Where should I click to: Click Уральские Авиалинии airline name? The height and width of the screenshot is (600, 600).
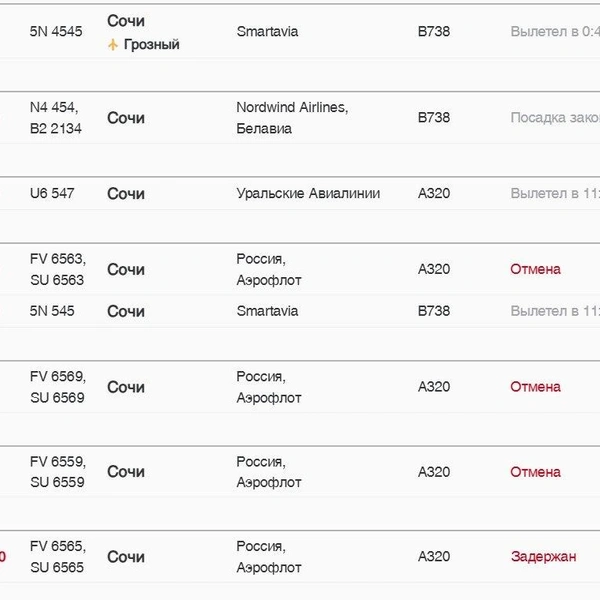[x=308, y=194]
